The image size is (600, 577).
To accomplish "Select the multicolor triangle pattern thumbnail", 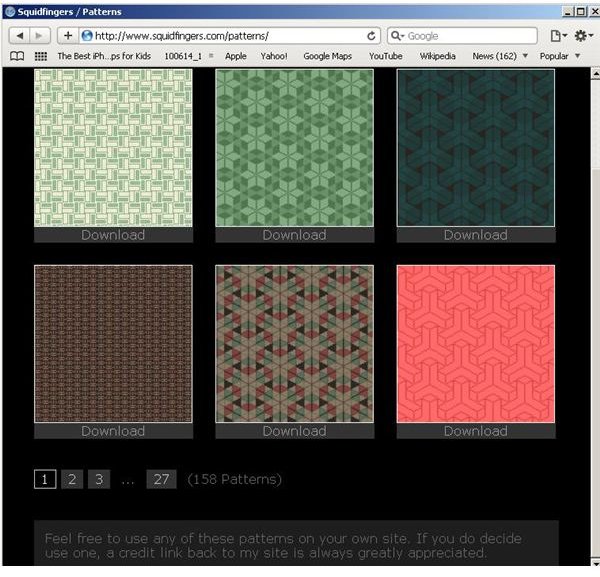I will 295,344.
